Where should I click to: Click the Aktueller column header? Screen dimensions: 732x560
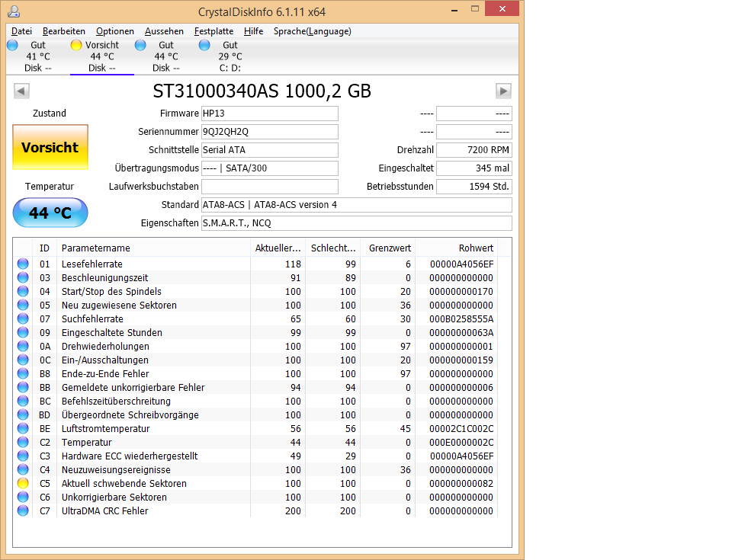tap(278, 248)
